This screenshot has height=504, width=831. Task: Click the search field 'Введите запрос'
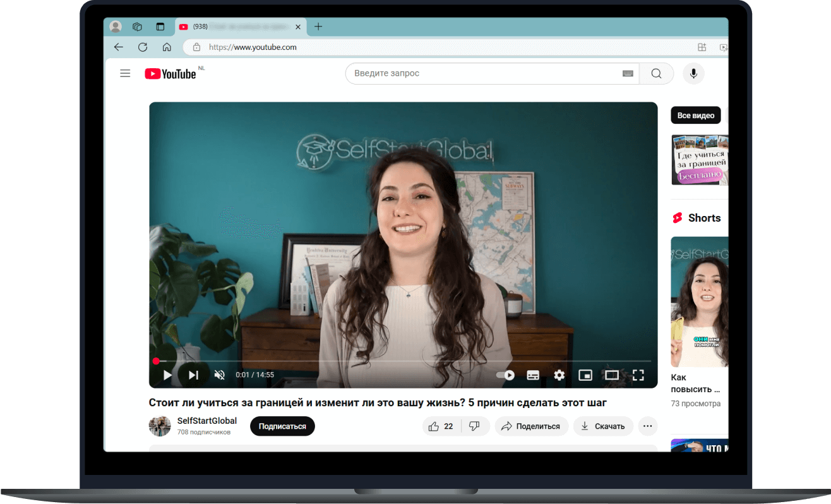point(480,74)
